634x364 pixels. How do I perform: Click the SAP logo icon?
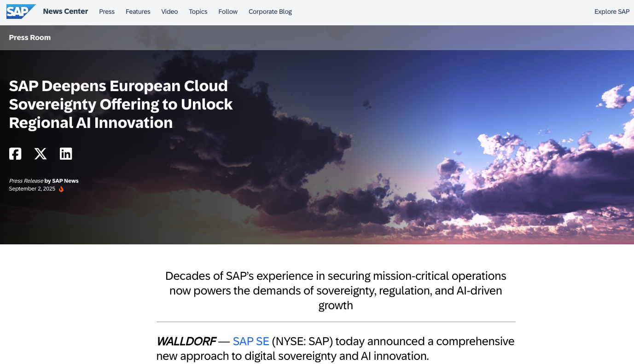point(21,12)
